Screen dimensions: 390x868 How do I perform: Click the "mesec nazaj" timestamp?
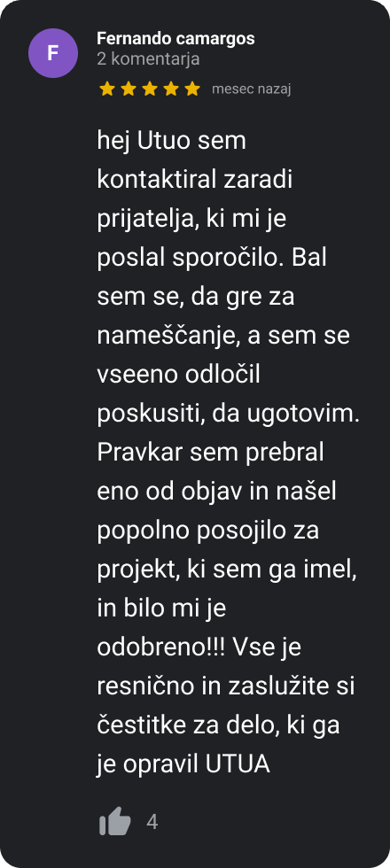[x=251, y=89]
